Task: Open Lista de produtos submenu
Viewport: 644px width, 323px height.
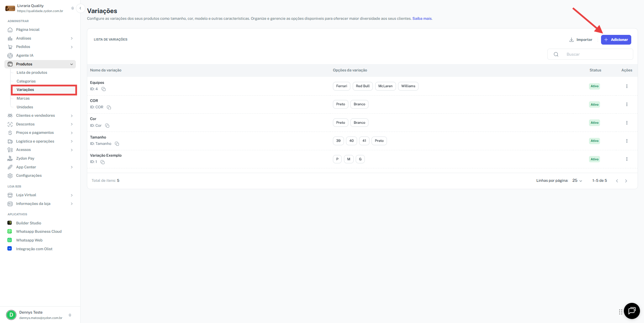Action: pos(32,72)
